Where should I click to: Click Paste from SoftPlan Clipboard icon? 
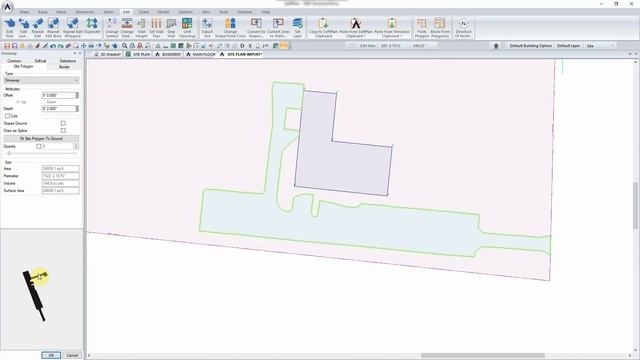pyautogui.click(x=356, y=27)
